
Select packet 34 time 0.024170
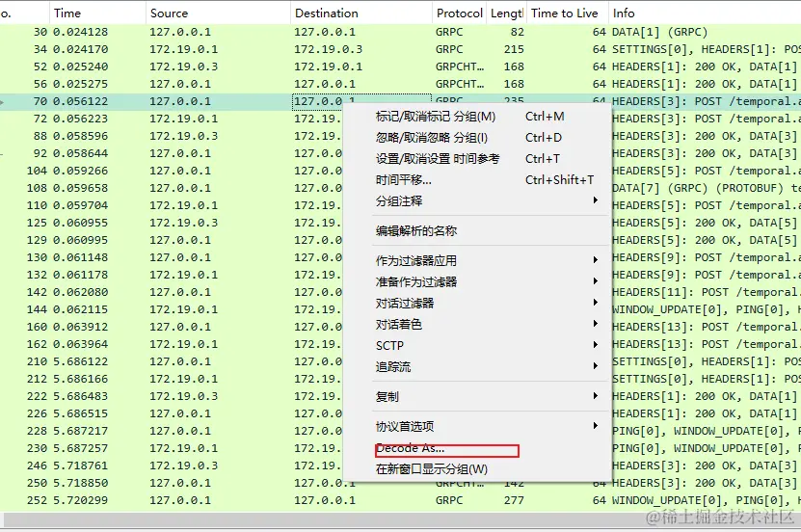[81, 49]
